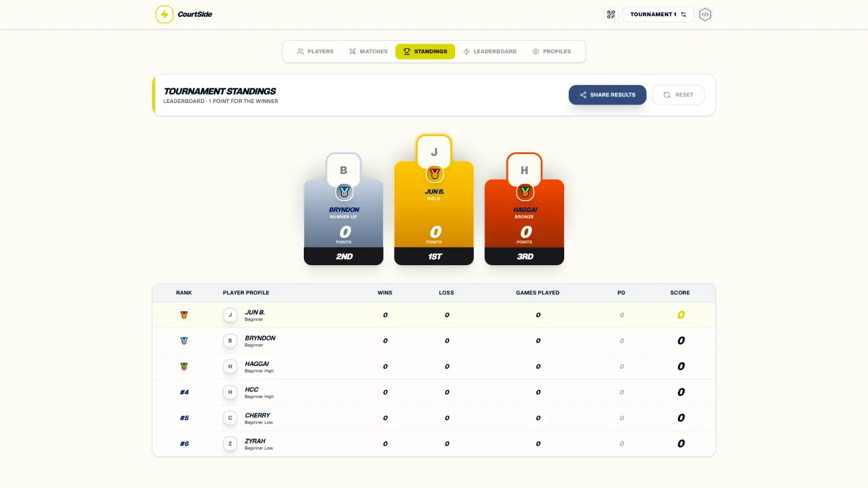Open the Leaderboard tab
This screenshot has height=488, width=868.
pos(490,52)
